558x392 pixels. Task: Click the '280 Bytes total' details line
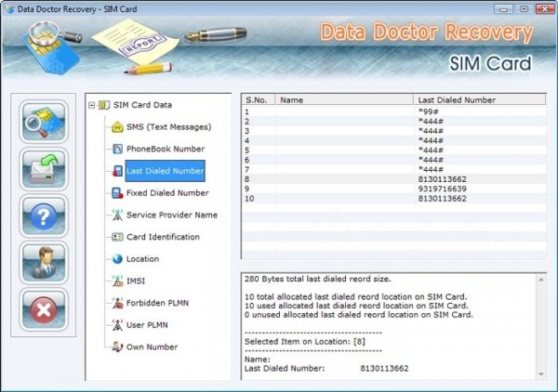coord(318,279)
